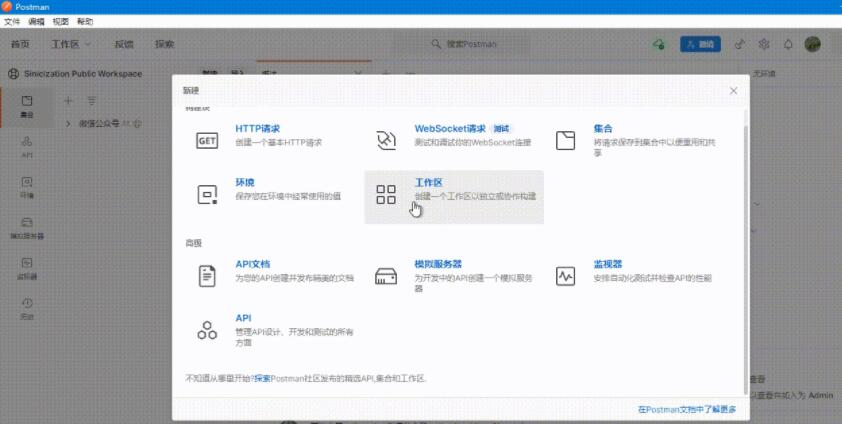Screen dimensions: 842x424
Task: Open the user avatar in the header
Action: click(x=812, y=45)
